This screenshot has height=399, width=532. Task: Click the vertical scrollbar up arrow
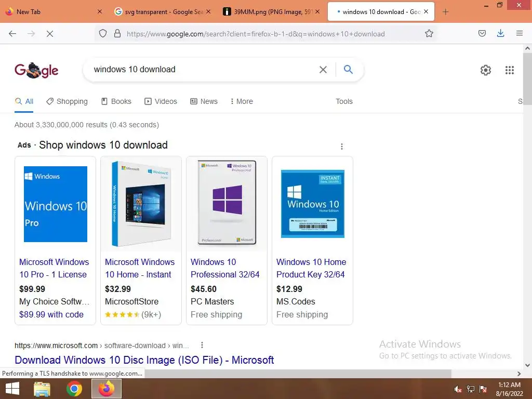[528, 48]
